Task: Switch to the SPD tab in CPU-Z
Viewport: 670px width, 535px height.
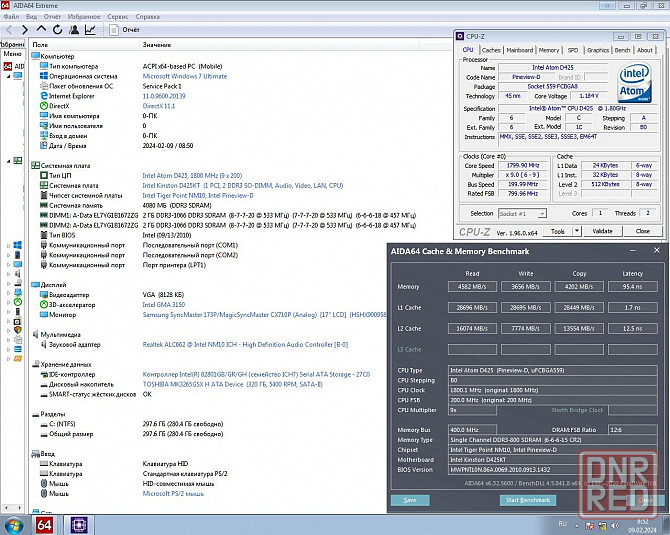Action: point(573,50)
